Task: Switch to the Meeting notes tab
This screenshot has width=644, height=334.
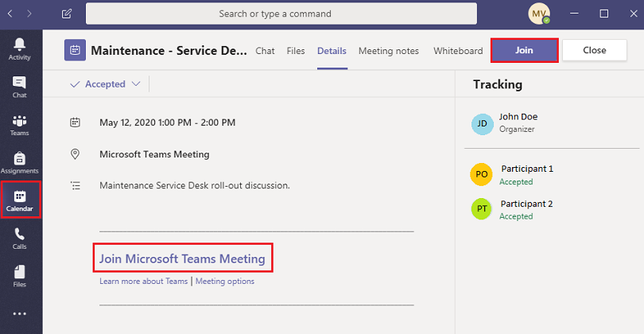Action: click(388, 51)
